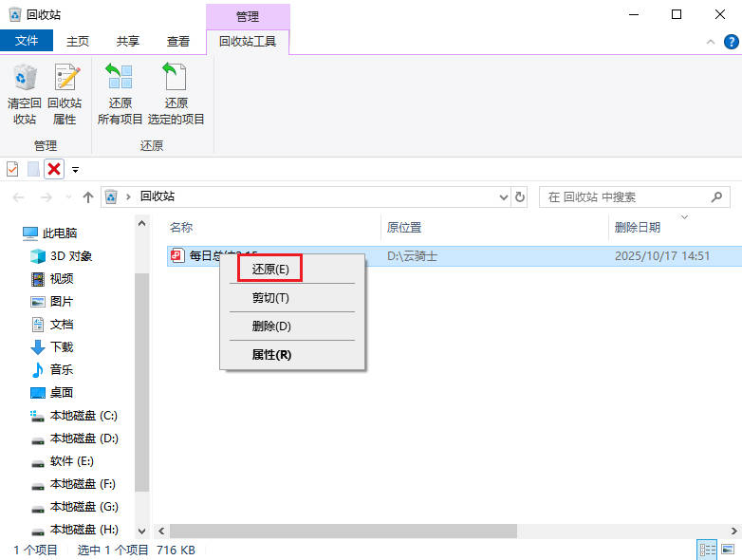The height and width of the screenshot is (560, 742).
Task: Select 本地磁盘 (D:) in navigation pane
Action: [83, 439]
